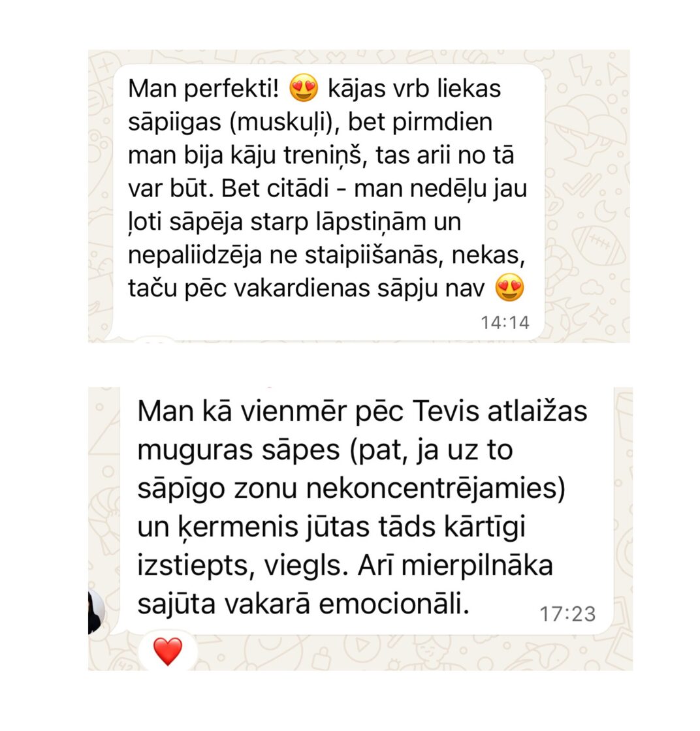Click the 'Man kā vienmēr' message bubble
Screen dimensions: 700x731
point(366,510)
